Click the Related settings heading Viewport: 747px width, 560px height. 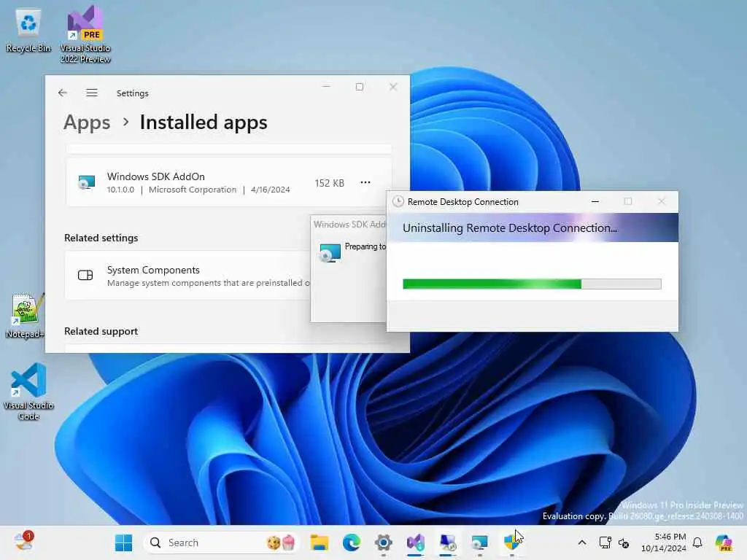[101, 238]
